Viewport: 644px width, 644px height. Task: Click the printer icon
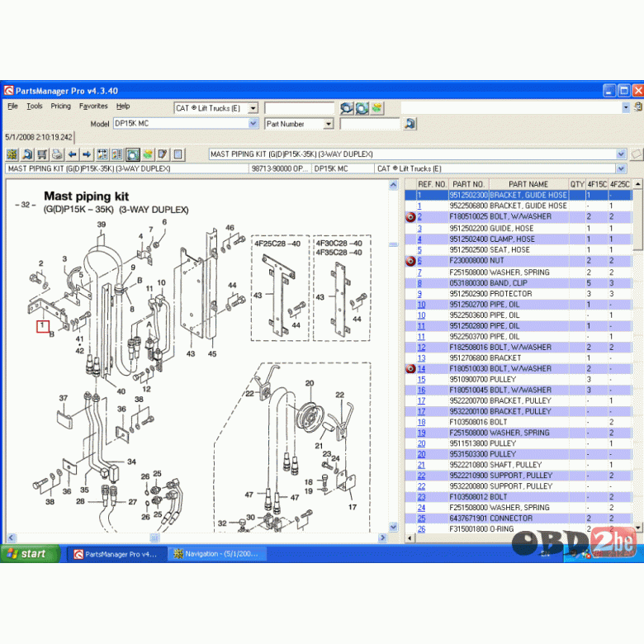57,154
